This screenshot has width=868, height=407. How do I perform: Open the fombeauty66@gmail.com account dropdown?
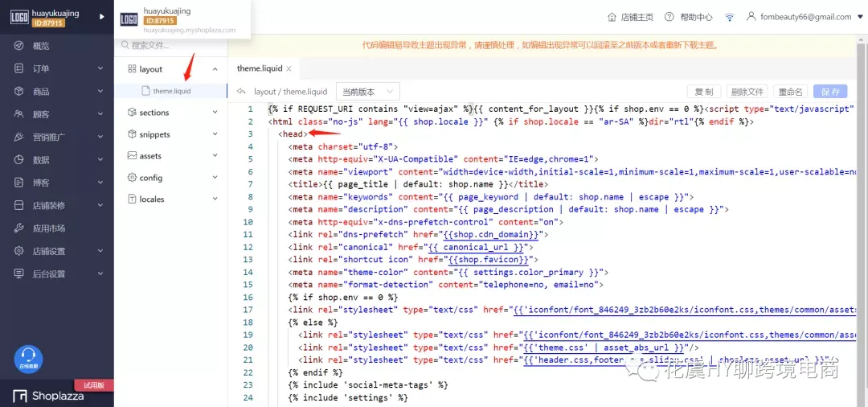click(x=805, y=17)
